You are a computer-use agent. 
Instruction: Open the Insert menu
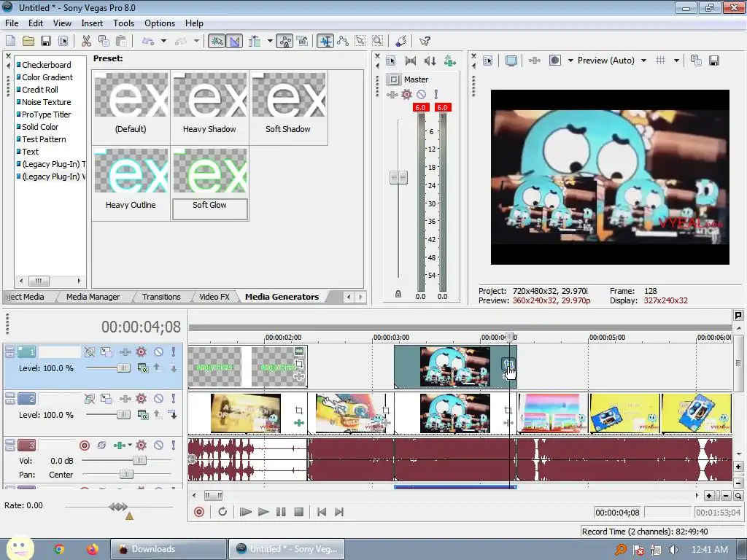[x=91, y=23]
